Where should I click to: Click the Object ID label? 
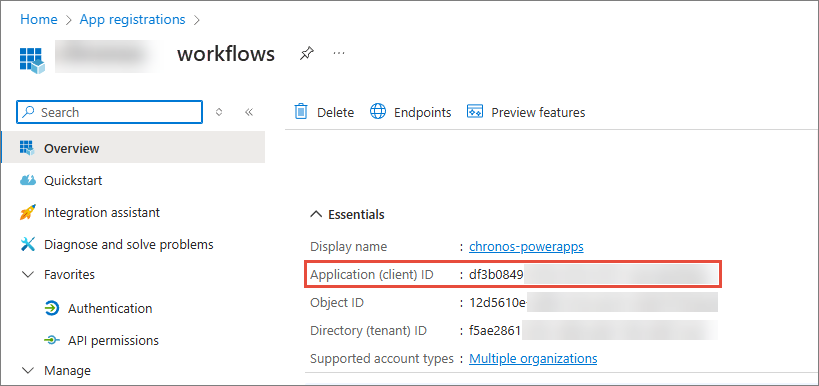coord(337,303)
